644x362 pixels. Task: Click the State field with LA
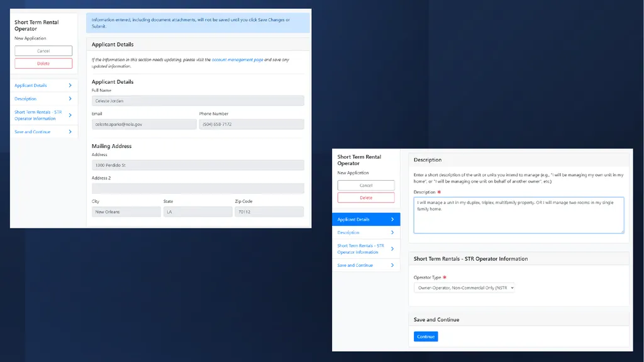[x=198, y=212]
